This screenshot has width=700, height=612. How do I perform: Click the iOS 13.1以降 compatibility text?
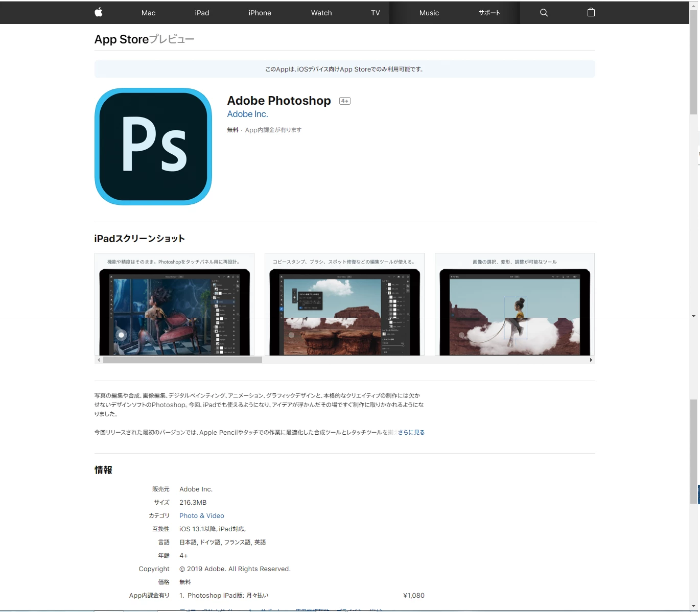click(213, 529)
